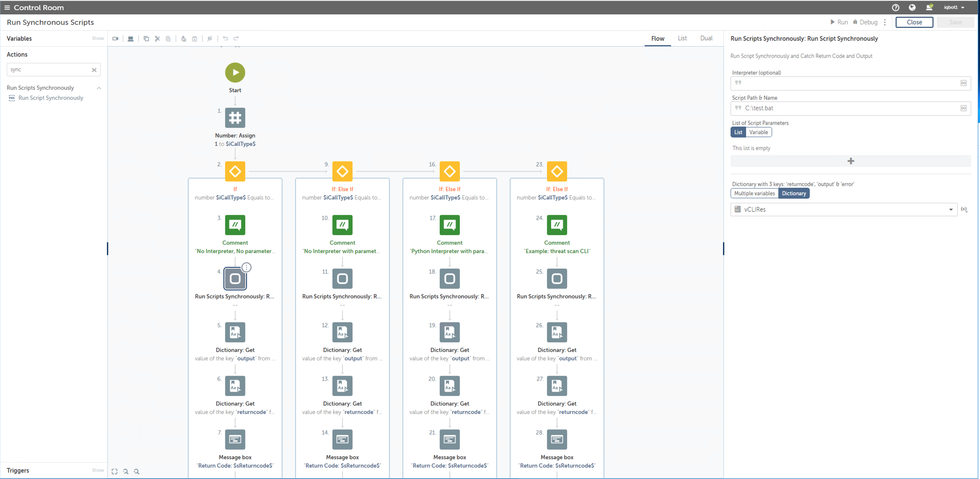Open the help question mark icon
Screen dimensions: 980x479
click(x=895, y=8)
